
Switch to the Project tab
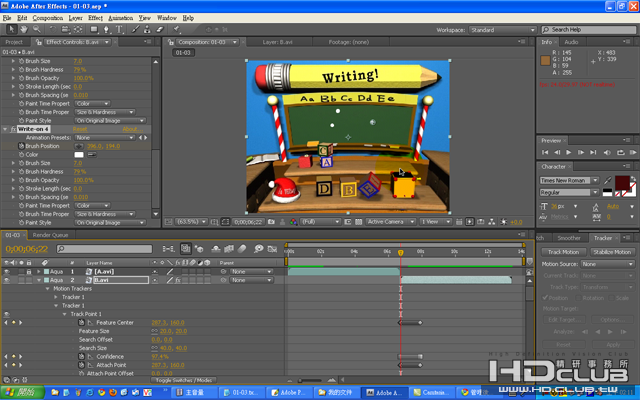(x=14, y=42)
